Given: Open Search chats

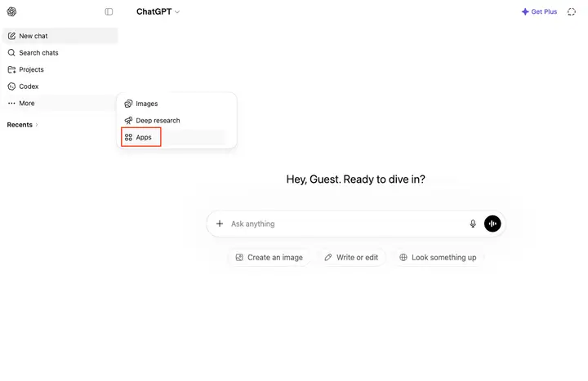Looking at the screenshot, I should tap(60, 53).
